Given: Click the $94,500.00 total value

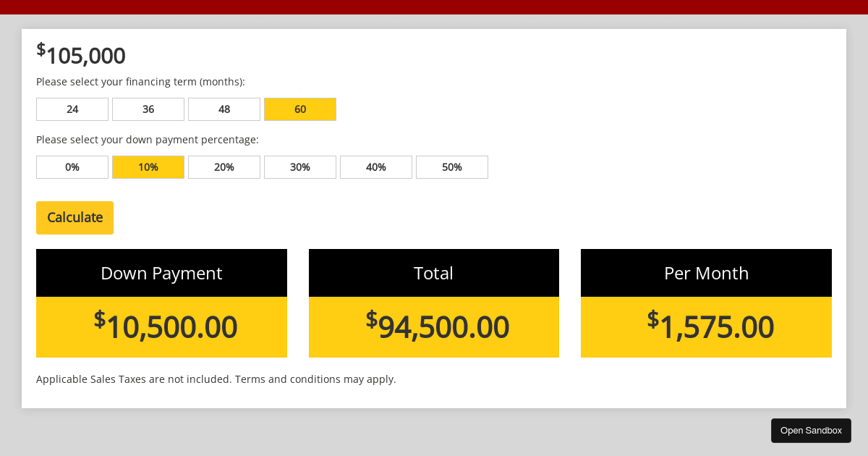Looking at the screenshot, I should click(433, 326).
